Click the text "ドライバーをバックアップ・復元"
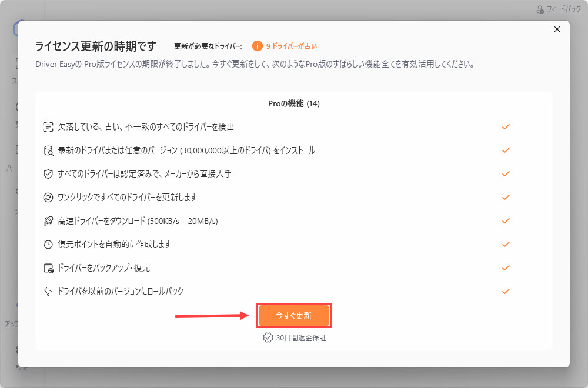The width and height of the screenshot is (588, 388). click(x=103, y=268)
